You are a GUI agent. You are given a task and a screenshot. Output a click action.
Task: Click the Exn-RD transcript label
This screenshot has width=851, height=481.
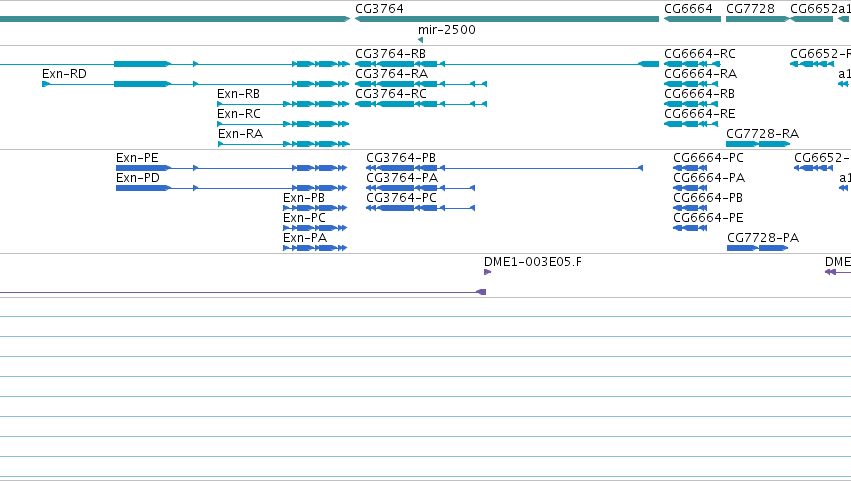[64, 74]
